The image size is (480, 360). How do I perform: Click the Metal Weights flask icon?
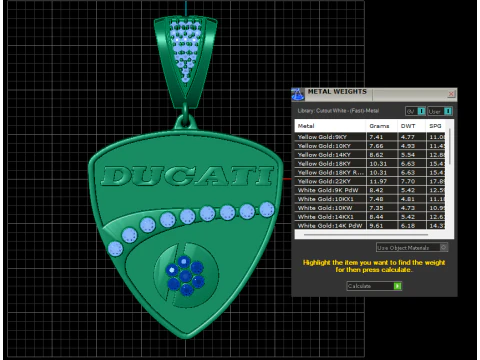point(297,94)
